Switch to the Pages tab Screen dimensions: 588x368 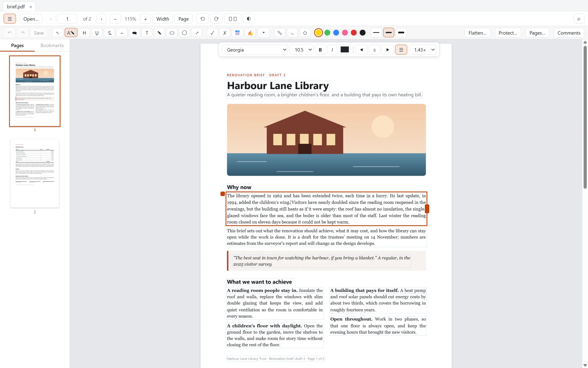click(17, 45)
